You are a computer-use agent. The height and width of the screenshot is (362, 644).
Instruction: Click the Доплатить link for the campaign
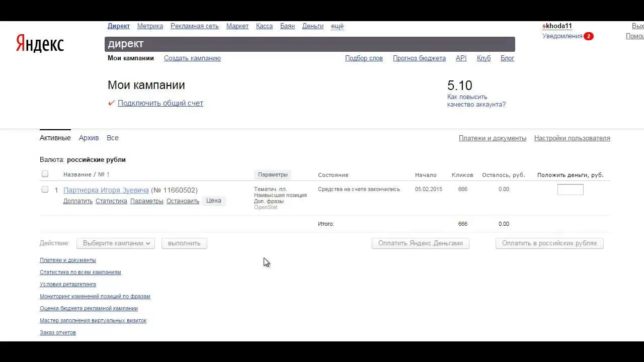pyautogui.click(x=78, y=201)
